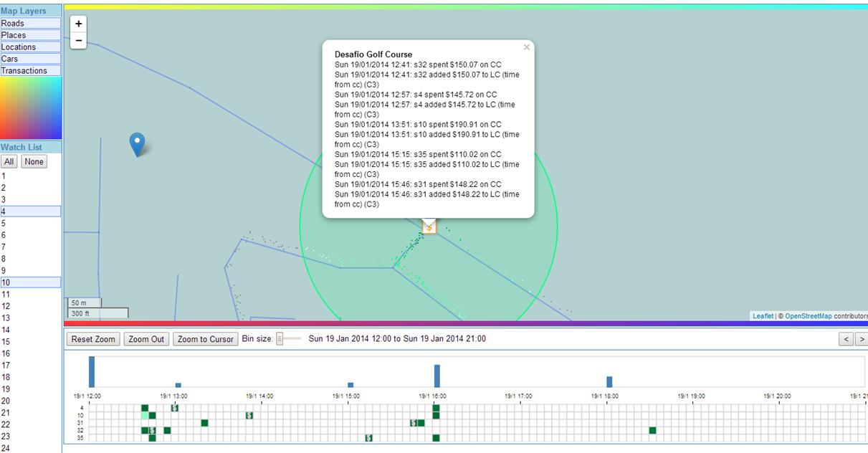Click the map zoom in plus button
868x453 pixels.
tap(79, 24)
